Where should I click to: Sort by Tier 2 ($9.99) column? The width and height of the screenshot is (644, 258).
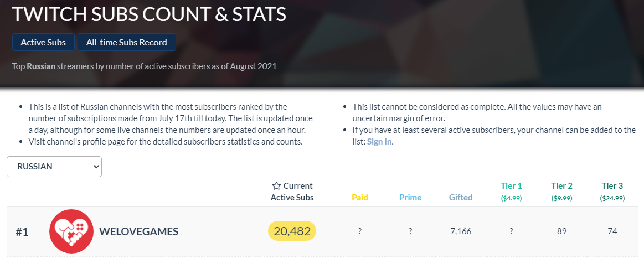[561, 192]
